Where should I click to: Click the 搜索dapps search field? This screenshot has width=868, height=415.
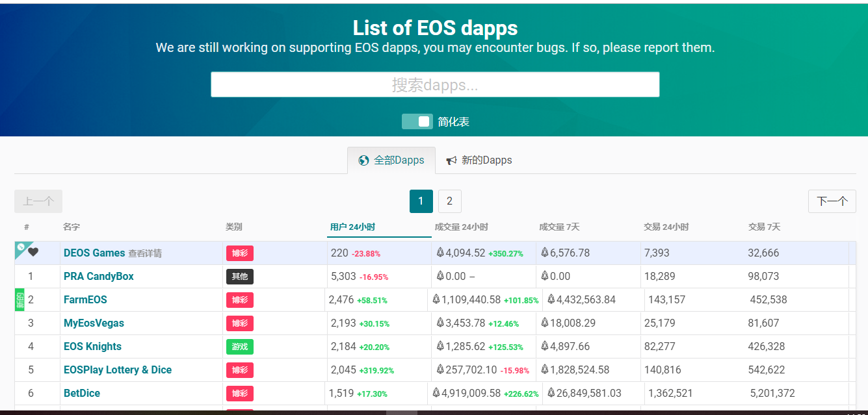click(435, 84)
